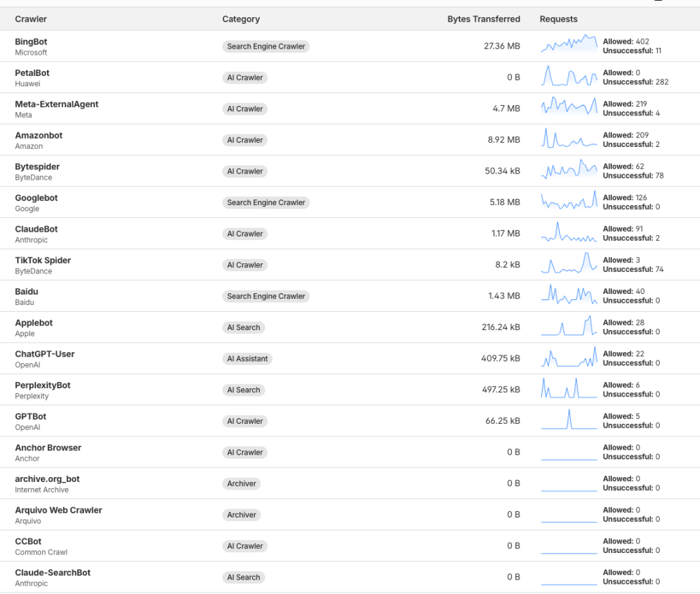Viewport: 700px width, 594px height.
Task: Select the PetalBot crawler name
Action: coord(32,72)
